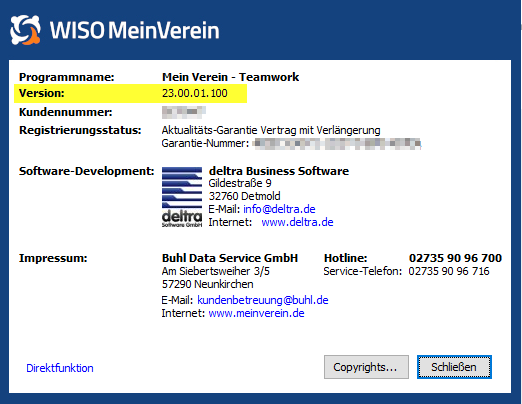Image resolution: width=522 pixels, height=404 pixels.
Task: Open the Copyrights... dialog button
Action: click(366, 367)
